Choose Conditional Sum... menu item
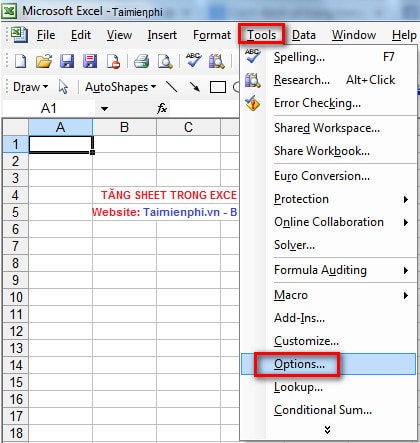 click(328, 410)
